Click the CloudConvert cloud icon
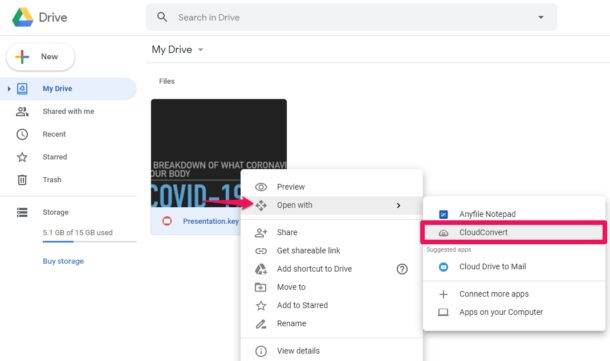The width and height of the screenshot is (610, 361). 443,233
